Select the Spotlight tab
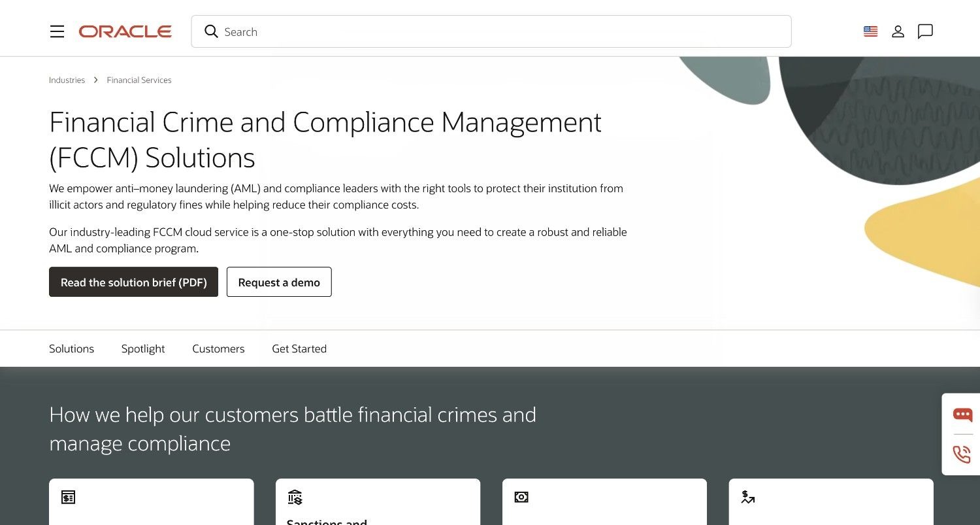The height and width of the screenshot is (525, 980). point(143,348)
